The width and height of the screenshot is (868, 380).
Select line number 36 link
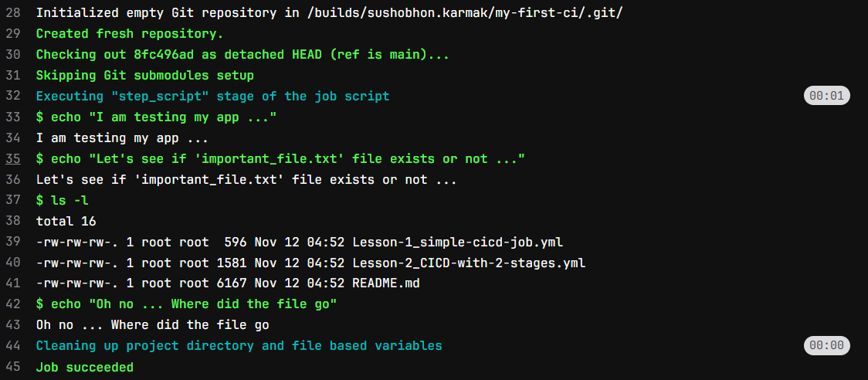13,180
